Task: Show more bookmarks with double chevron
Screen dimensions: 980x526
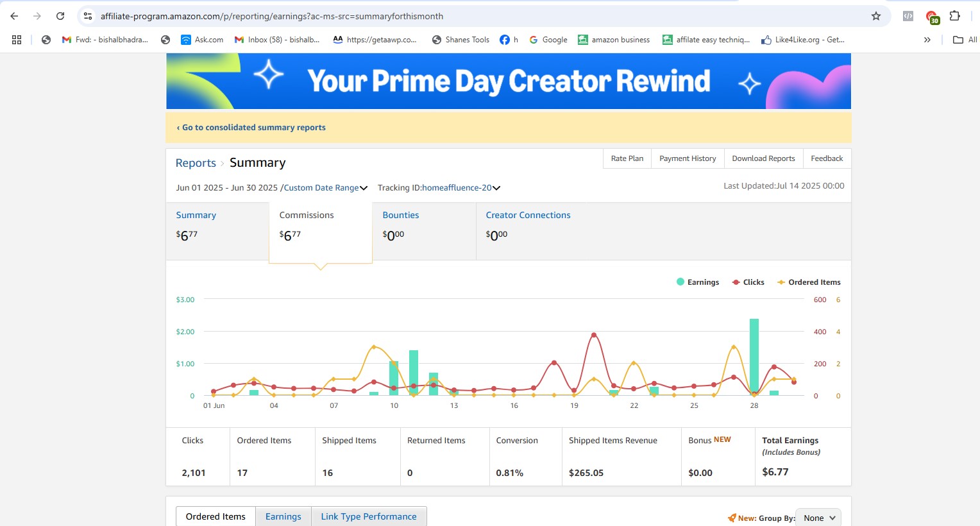Action: (x=927, y=40)
